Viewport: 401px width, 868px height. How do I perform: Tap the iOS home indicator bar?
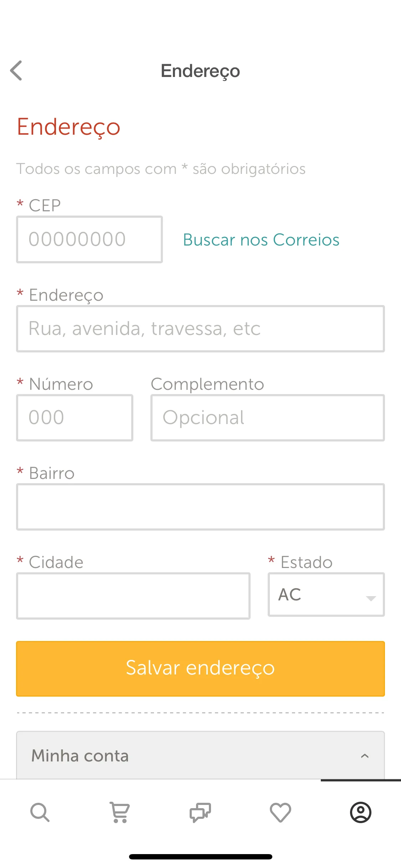click(x=200, y=857)
